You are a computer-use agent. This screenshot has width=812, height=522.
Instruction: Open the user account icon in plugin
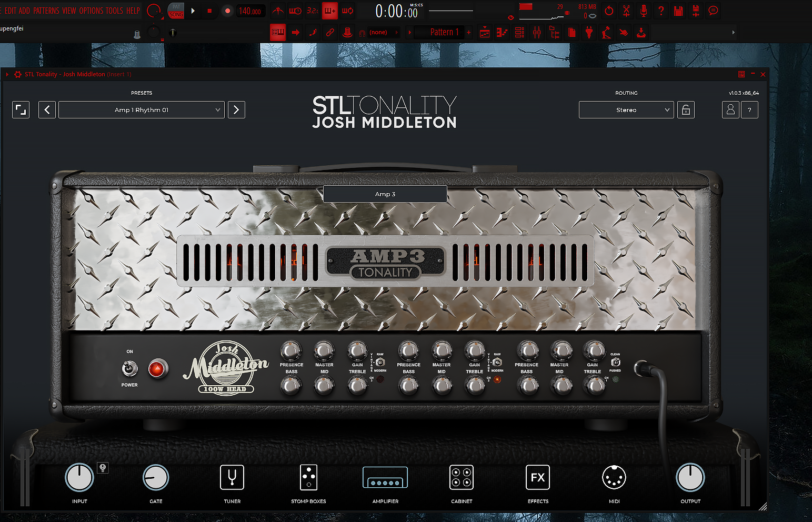(x=730, y=110)
